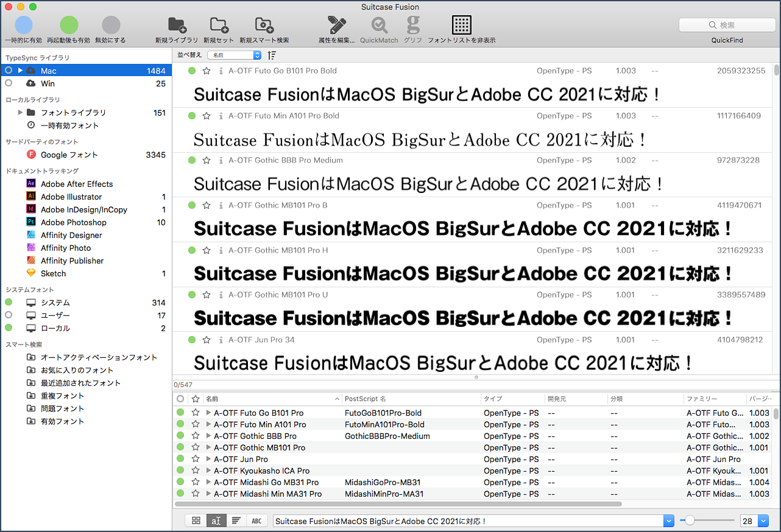Show info for A-OTF Futo Min A101 Pro Bold
This screenshot has height=532, width=781.
pos(221,116)
